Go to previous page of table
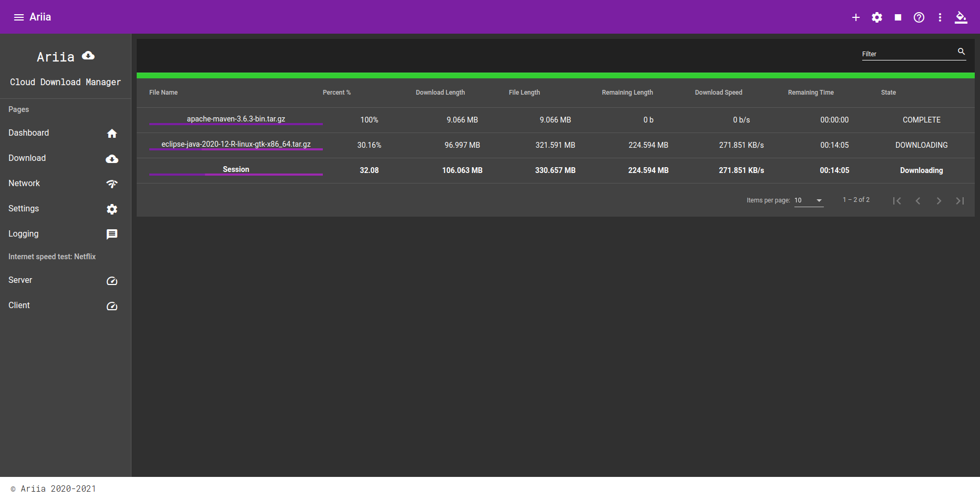 pyautogui.click(x=918, y=201)
